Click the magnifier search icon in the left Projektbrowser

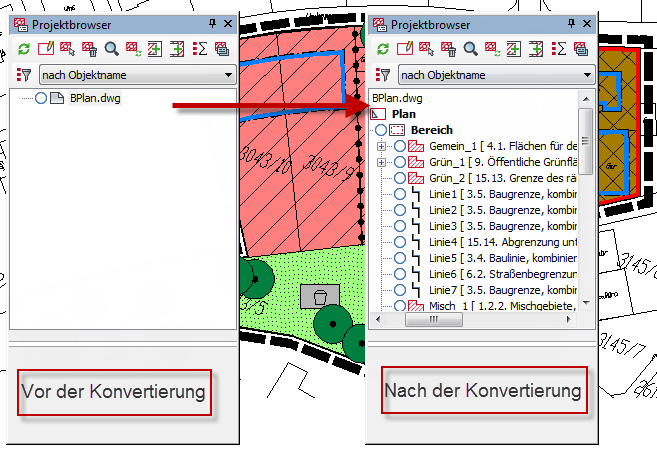point(112,48)
